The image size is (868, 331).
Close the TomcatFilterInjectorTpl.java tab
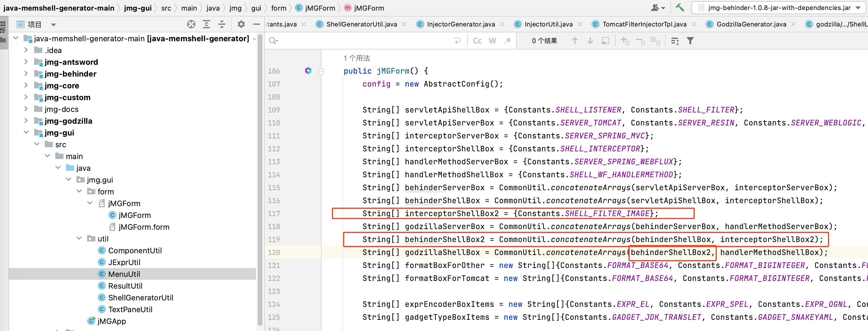click(x=694, y=24)
